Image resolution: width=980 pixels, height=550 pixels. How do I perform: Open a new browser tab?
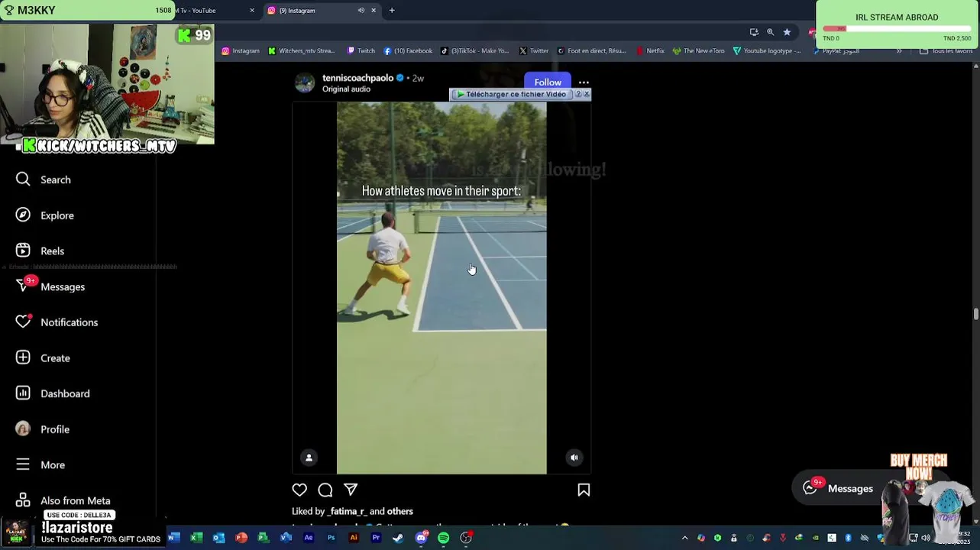pos(392,10)
